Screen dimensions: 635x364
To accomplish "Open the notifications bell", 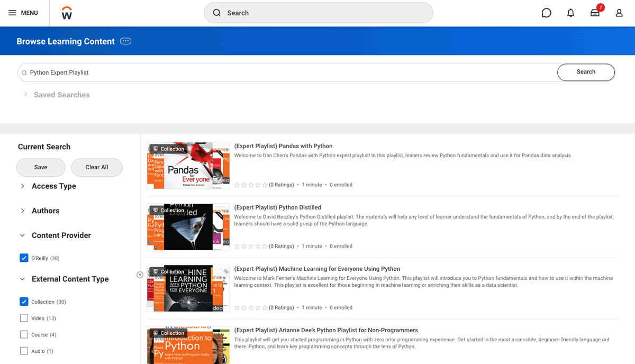I will pyautogui.click(x=570, y=13).
